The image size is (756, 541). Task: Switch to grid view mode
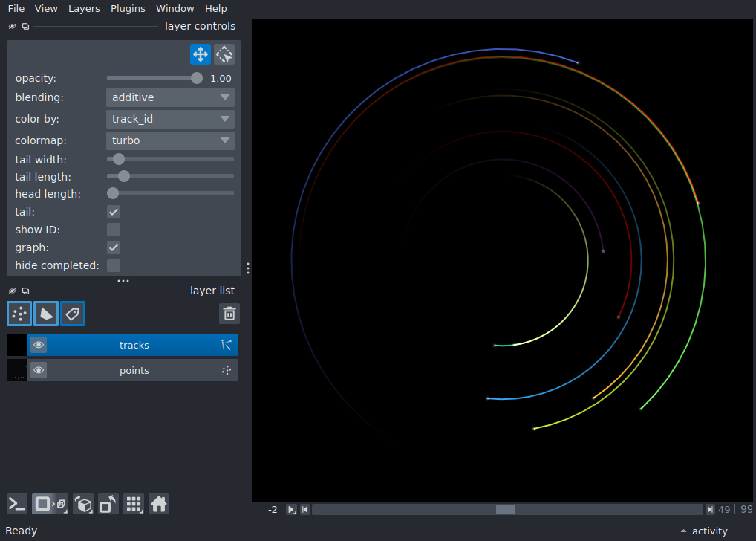(134, 505)
